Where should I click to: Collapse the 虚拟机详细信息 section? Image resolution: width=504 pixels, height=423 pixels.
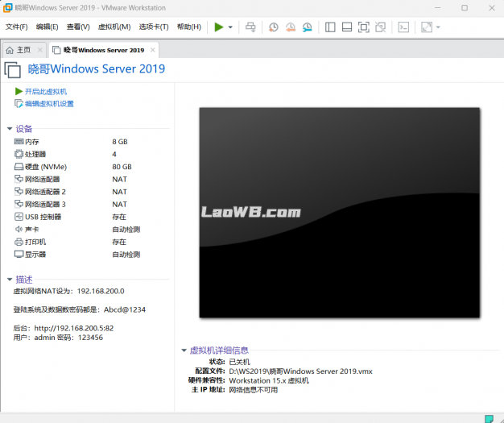click(x=184, y=350)
